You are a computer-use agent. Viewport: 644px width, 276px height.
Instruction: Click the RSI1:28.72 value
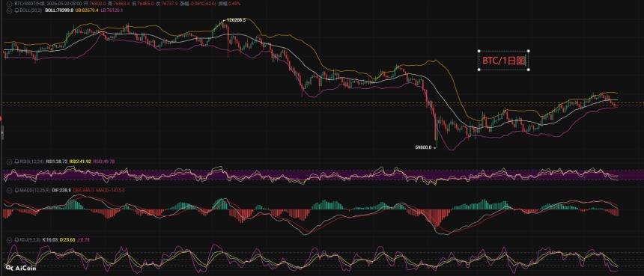coord(56,162)
